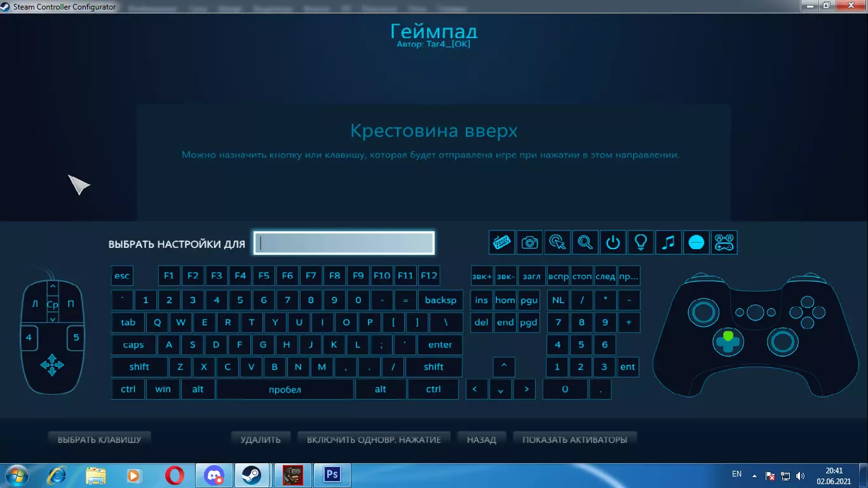The width and height of the screenshot is (868, 488).
Task: Select the screenshot camera icon
Action: [530, 242]
